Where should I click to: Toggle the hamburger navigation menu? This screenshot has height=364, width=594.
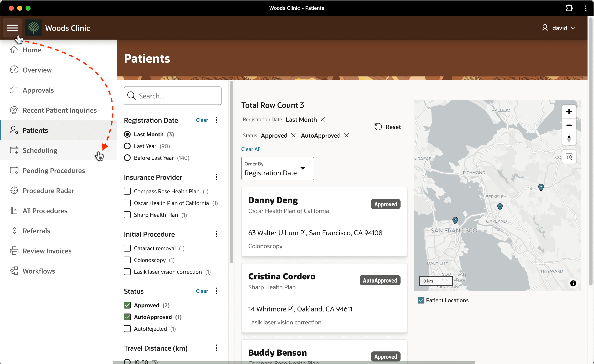pyautogui.click(x=12, y=28)
